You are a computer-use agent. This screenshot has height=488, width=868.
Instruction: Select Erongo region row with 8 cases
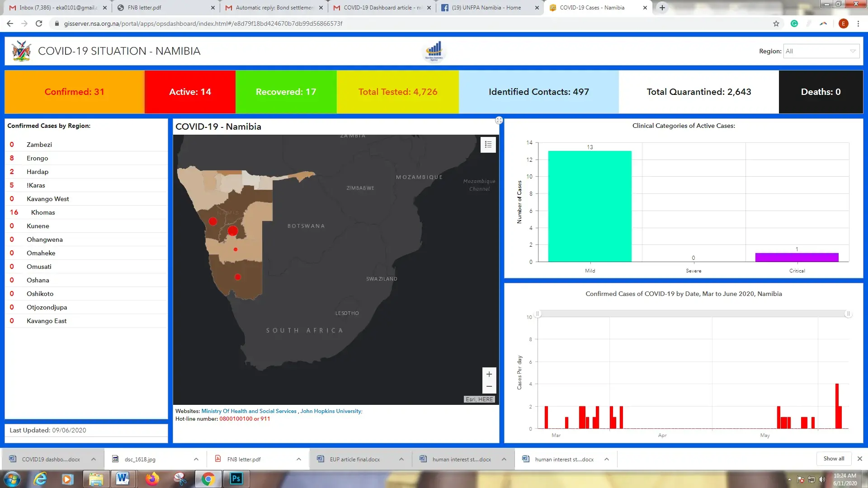click(x=86, y=158)
